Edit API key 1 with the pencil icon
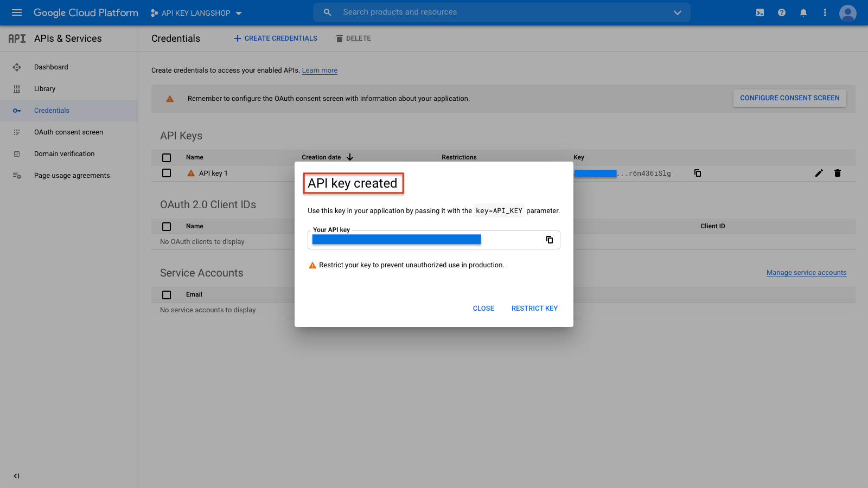 coord(819,173)
